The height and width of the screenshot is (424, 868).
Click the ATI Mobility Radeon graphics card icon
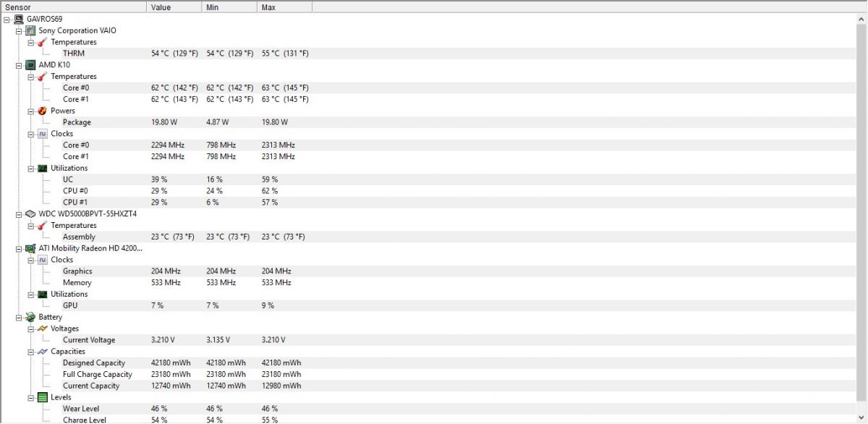click(30, 248)
